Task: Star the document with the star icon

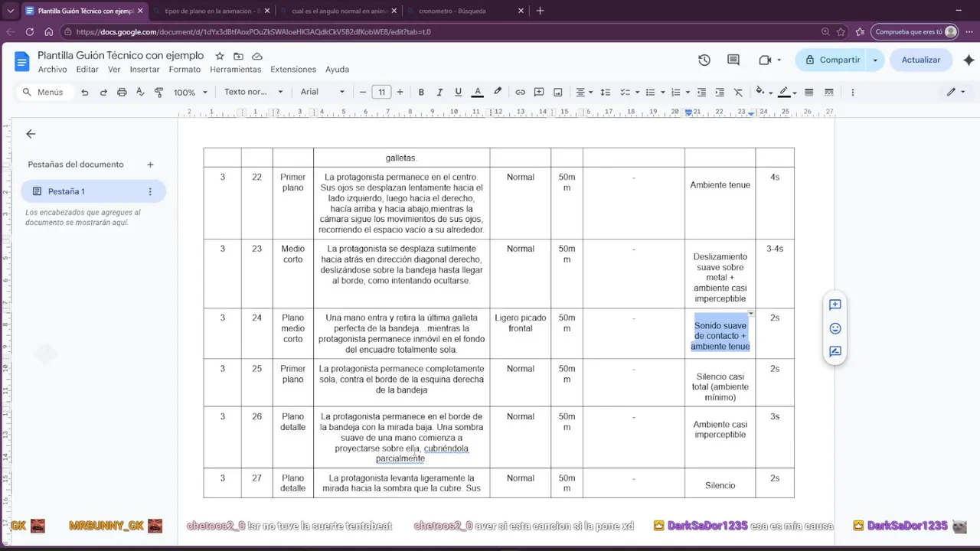Action: point(220,56)
